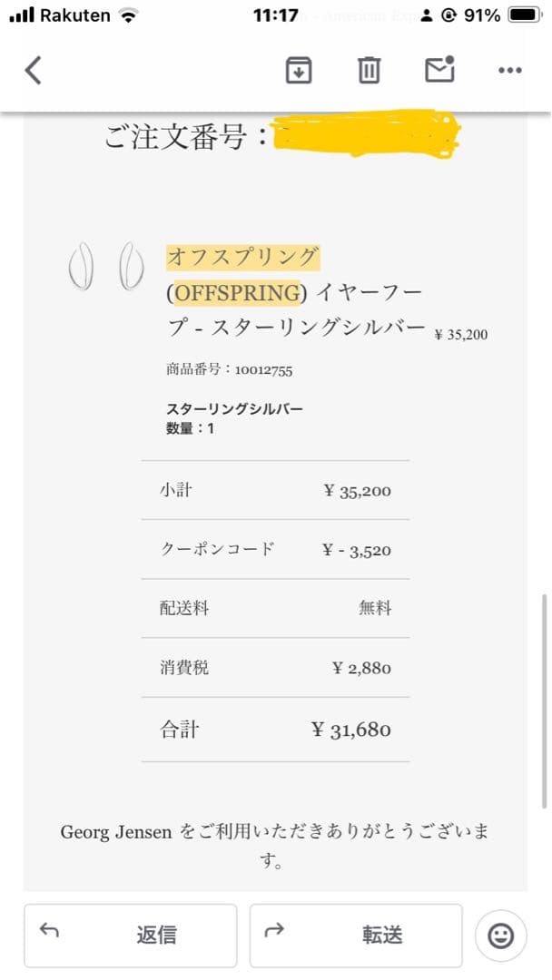Viewport: 552px width, 980px height.
Task: Open the more options menu
Action: pyautogui.click(x=509, y=69)
